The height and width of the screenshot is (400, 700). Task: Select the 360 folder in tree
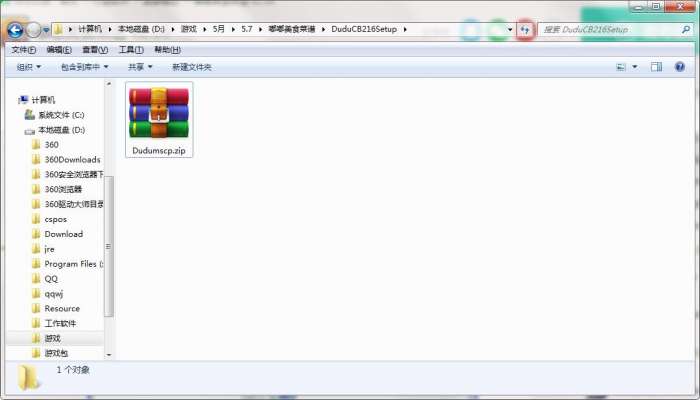tap(51, 145)
